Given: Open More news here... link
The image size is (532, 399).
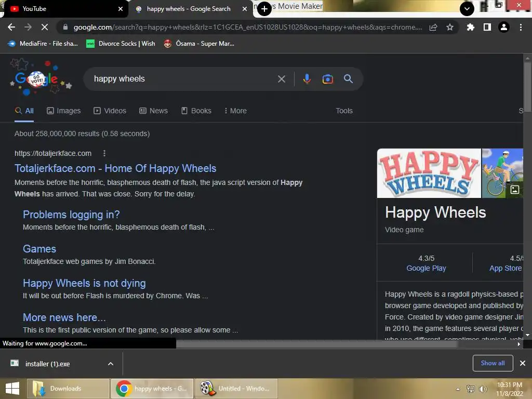Looking at the screenshot, I should click(x=64, y=317).
